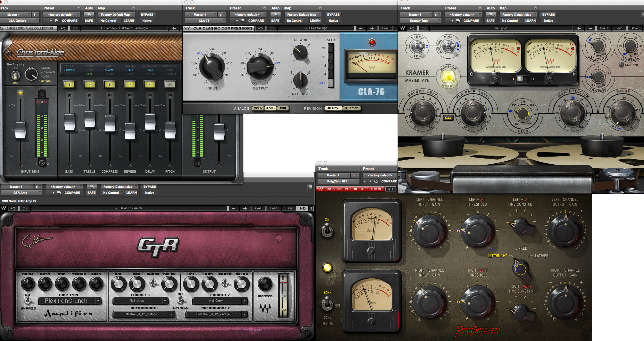
Task: Toggle the MONITOR REPRO lamp button
Action: click(448, 77)
